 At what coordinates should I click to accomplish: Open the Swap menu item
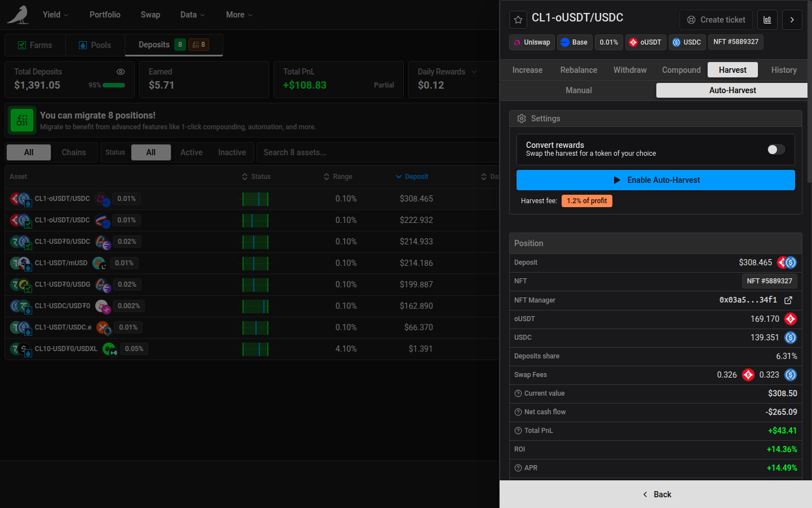151,15
